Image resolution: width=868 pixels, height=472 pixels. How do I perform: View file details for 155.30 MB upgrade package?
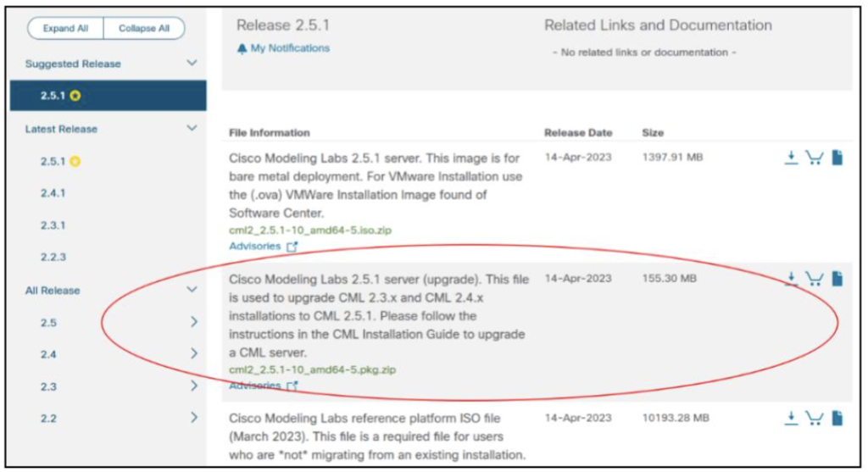pyautogui.click(x=837, y=279)
